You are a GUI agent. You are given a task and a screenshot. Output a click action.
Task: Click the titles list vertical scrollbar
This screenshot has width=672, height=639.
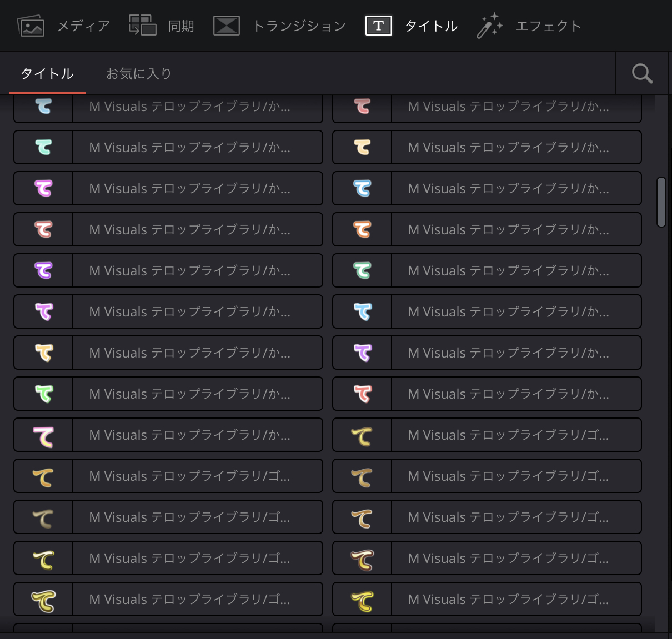(661, 202)
